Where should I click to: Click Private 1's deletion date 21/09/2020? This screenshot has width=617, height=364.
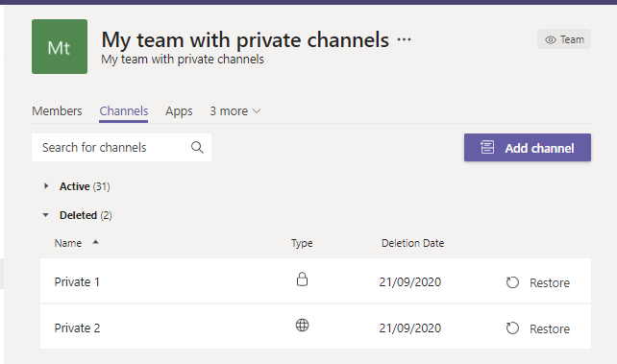tap(409, 281)
